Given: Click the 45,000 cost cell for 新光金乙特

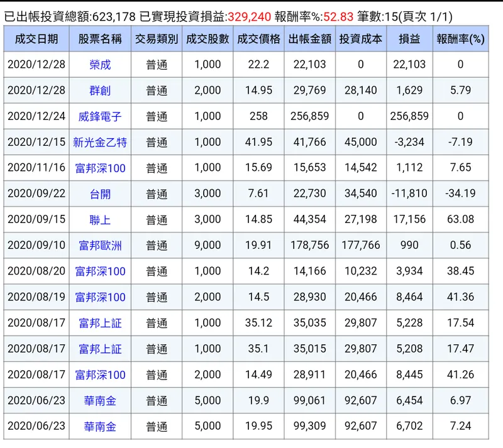Looking at the screenshot, I should pos(361,142).
